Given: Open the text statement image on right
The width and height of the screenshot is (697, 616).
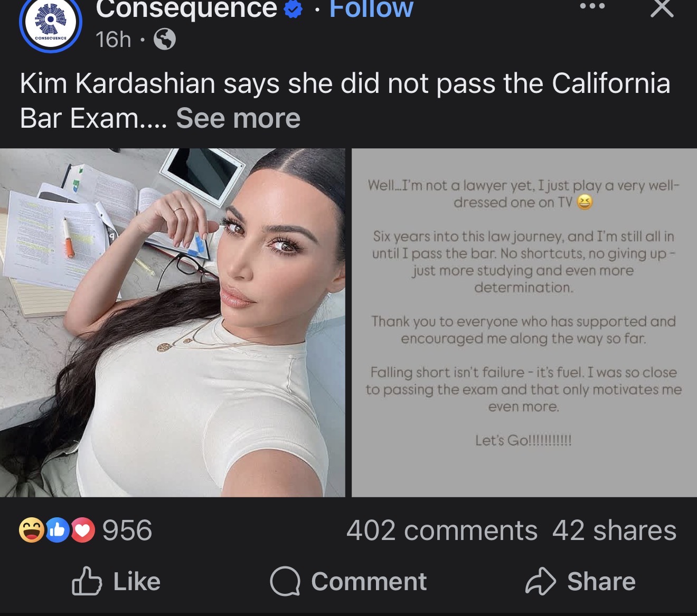Looking at the screenshot, I should (x=524, y=323).
